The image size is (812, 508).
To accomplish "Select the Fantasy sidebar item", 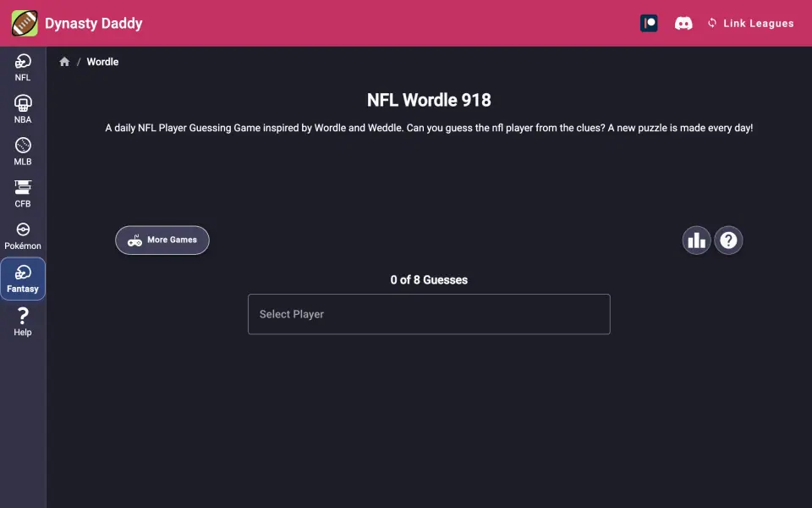I will (x=23, y=279).
